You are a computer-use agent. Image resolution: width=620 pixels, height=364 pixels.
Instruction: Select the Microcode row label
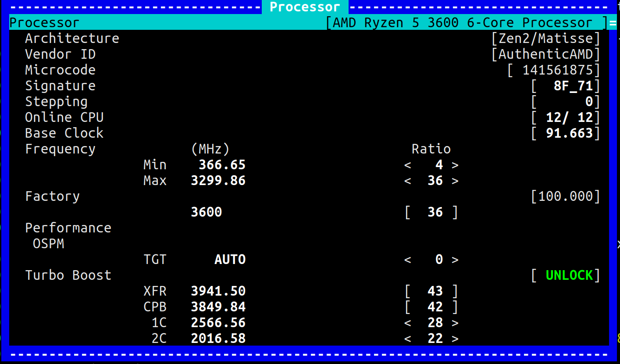tap(60, 70)
